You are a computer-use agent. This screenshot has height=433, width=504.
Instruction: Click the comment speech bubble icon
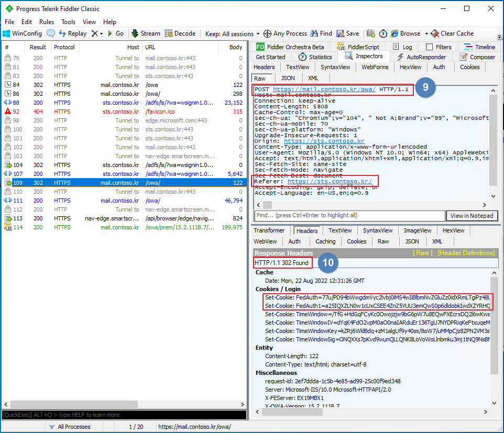[51, 34]
